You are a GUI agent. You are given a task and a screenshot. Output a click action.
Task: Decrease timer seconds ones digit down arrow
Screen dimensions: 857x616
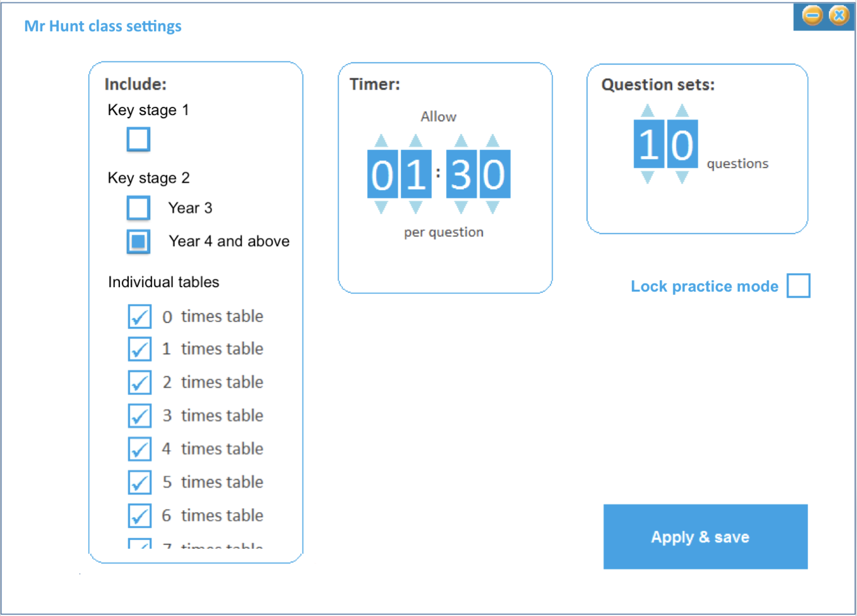coord(492,207)
